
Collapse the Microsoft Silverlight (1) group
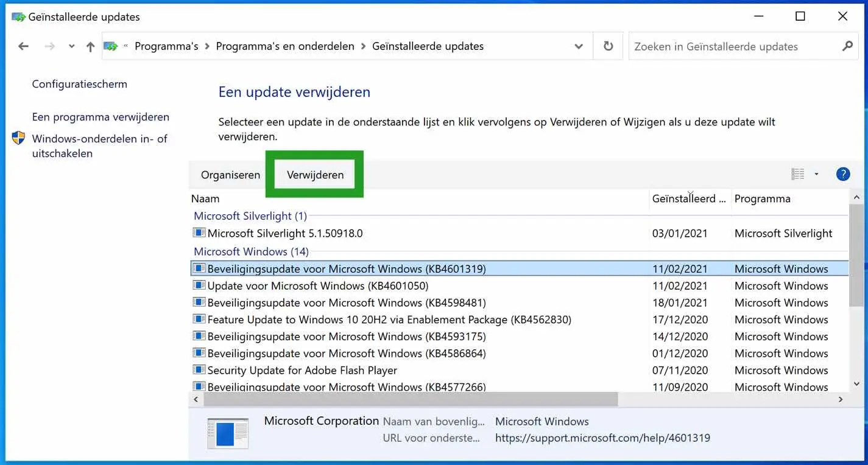[x=250, y=216]
